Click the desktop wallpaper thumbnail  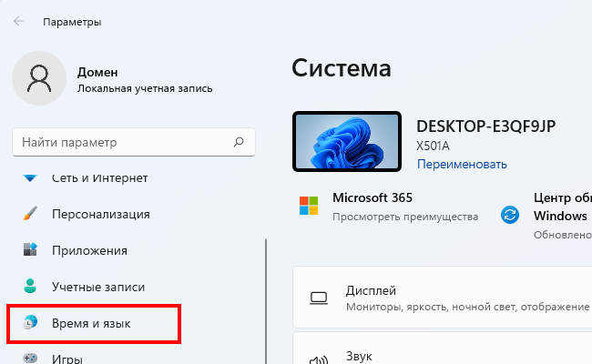pyautogui.click(x=347, y=141)
